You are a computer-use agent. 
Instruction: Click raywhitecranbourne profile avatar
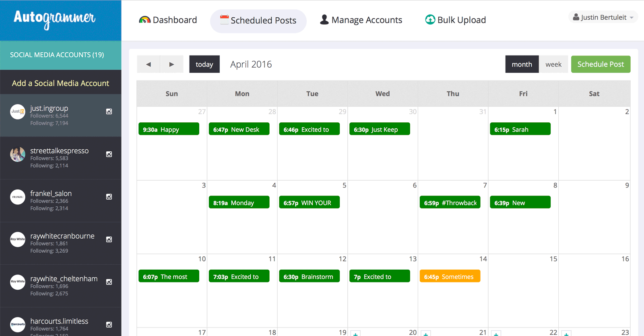pos(18,239)
